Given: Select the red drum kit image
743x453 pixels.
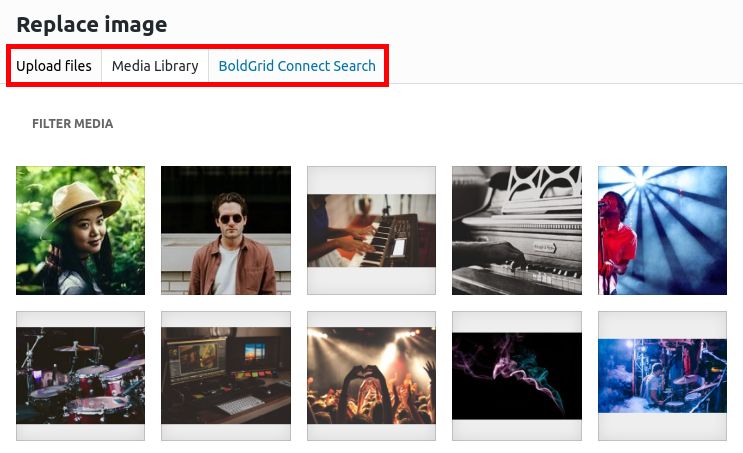Looking at the screenshot, I should pos(80,376).
